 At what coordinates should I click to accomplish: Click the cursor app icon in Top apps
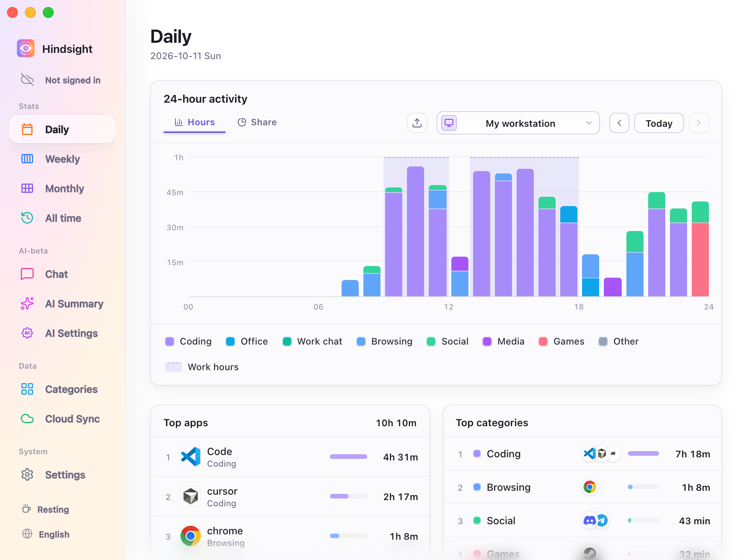pos(191,496)
